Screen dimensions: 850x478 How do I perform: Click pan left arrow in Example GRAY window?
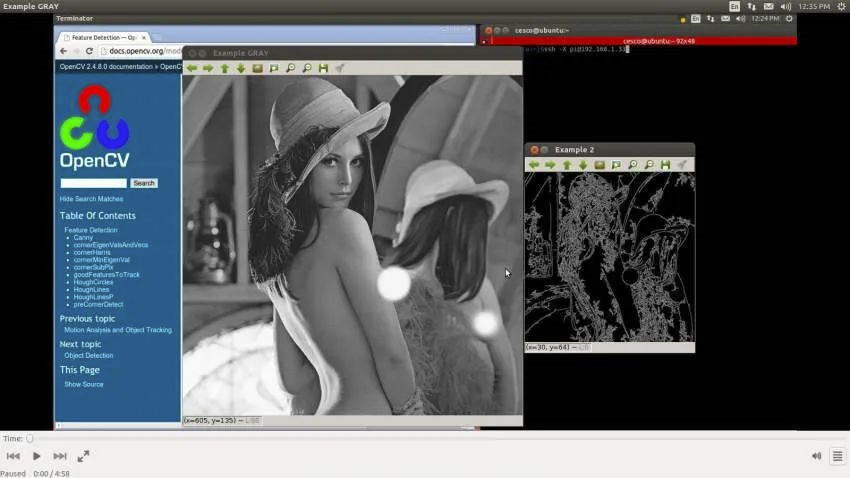click(192, 68)
